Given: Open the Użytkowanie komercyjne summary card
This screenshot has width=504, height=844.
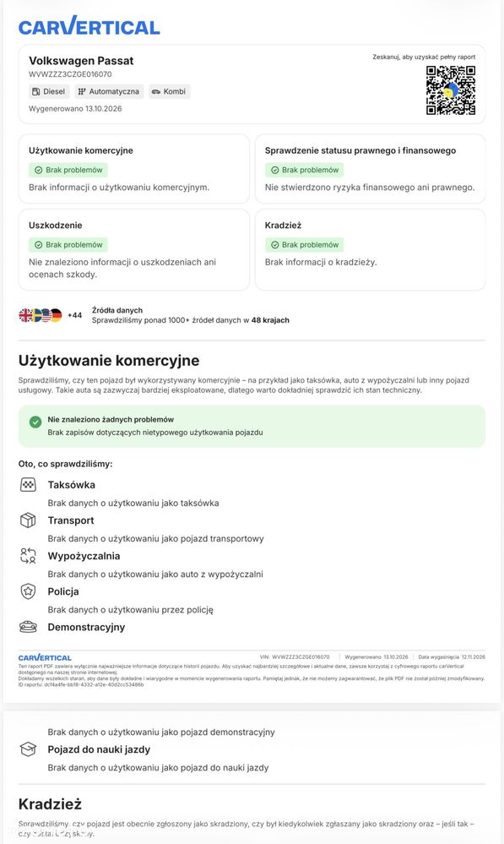Looking at the screenshot, I should coord(134,169).
